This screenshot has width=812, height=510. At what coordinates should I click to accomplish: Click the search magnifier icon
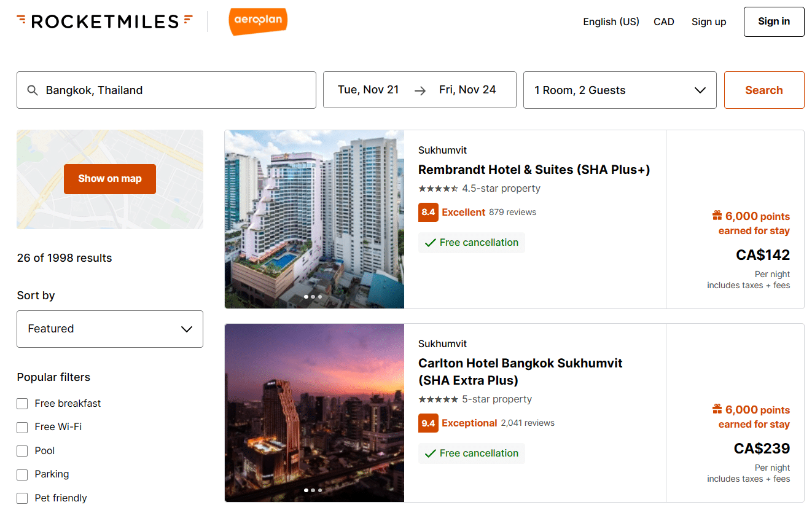tap(33, 90)
